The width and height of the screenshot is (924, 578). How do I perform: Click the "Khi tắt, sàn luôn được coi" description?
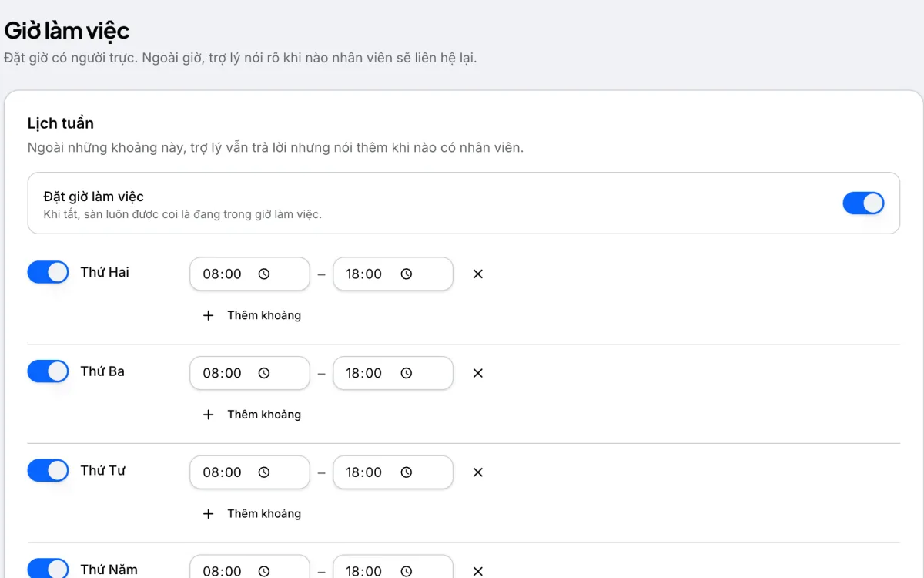182,214
